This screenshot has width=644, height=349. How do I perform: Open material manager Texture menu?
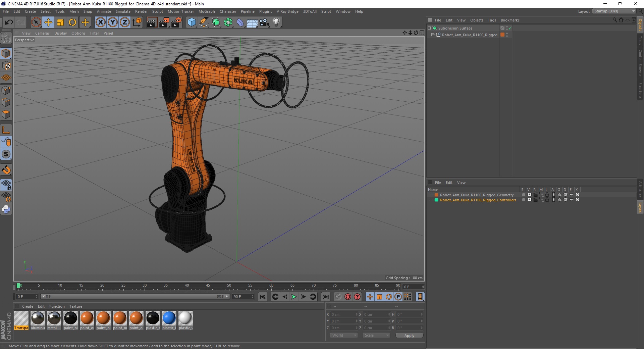(75, 306)
